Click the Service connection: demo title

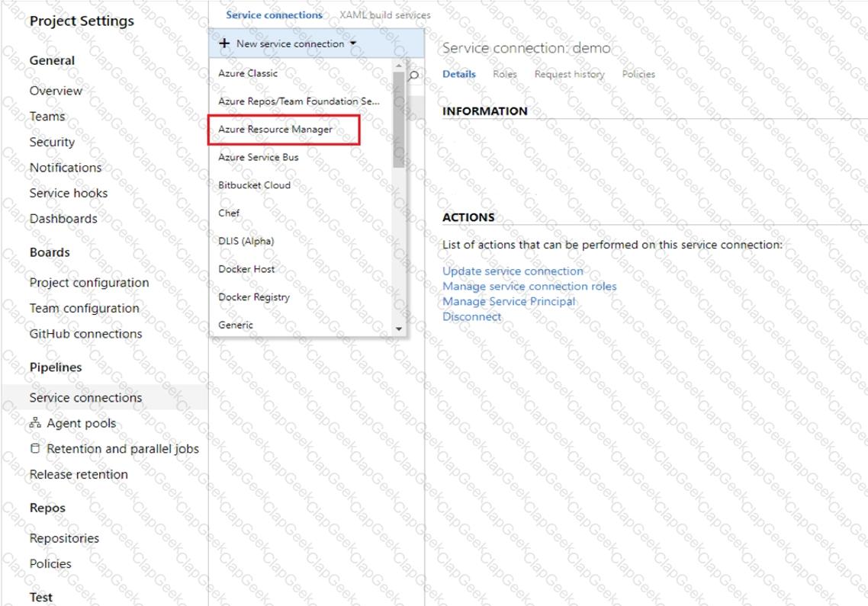tap(526, 48)
